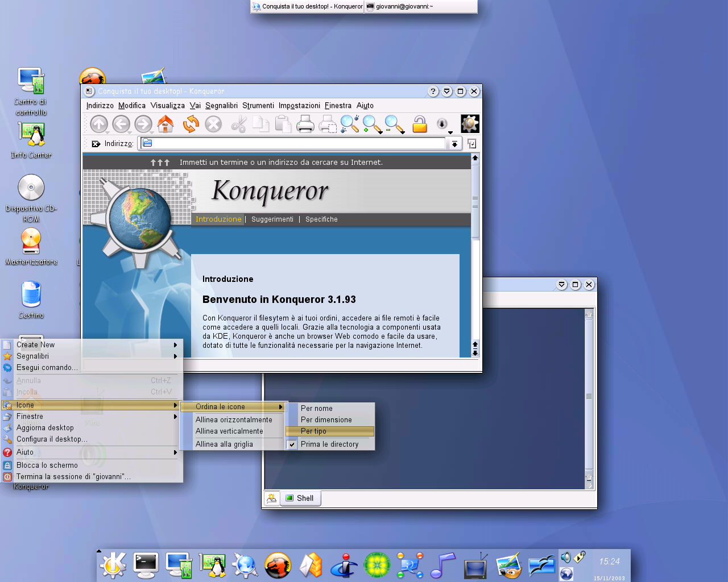
Task: Click the Paste clipboard icon
Action: pyautogui.click(x=283, y=124)
